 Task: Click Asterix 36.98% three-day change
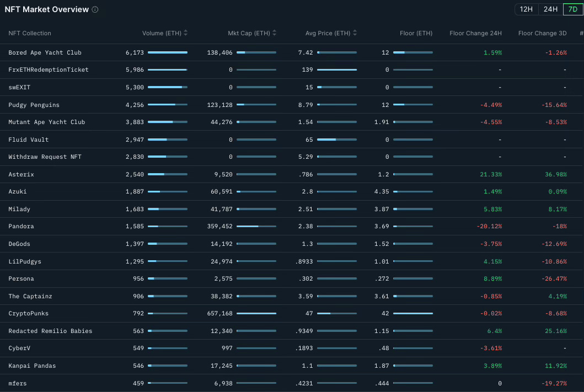[x=556, y=174]
